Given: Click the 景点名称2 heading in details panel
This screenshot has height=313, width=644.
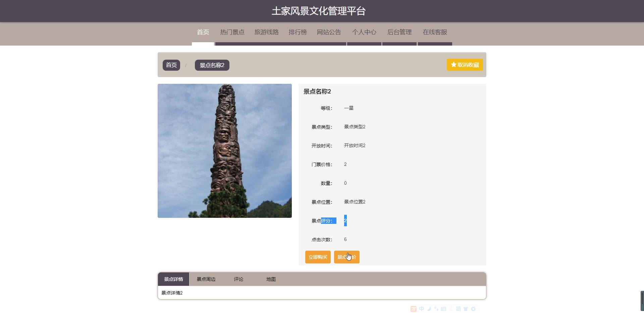Looking at the screenshot, I should [317, 91].
